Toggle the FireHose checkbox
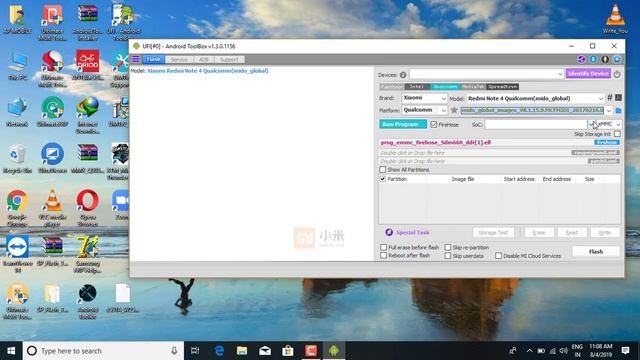This screenshot has width=640, height=360. coord(433,124)
